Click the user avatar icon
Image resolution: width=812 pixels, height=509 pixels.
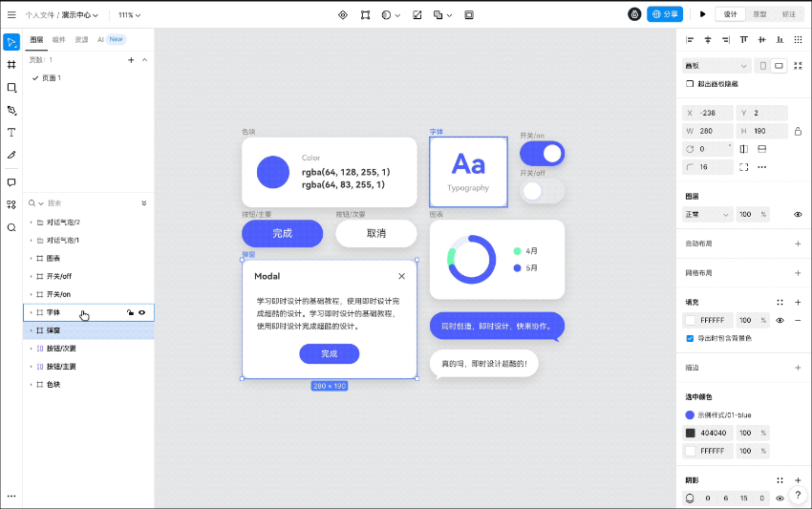coord(634,14)
